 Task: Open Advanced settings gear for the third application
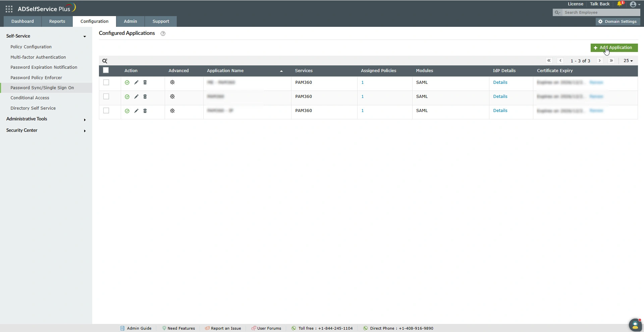[x=172, y=111]
